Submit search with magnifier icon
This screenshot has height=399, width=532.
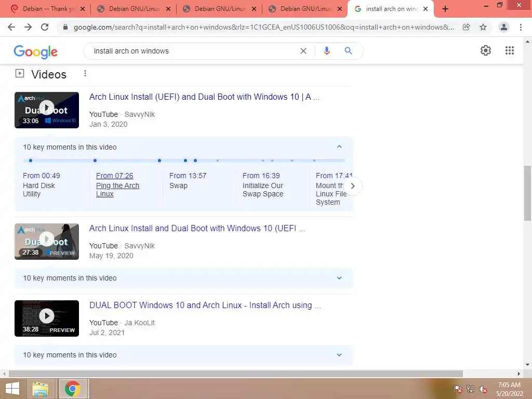pyautogui.click(x=349, y=51)
